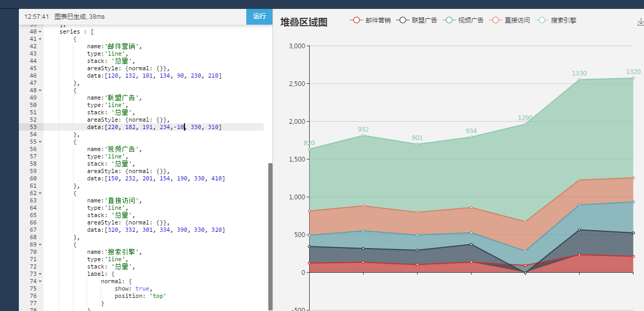644x311 pixels.
Task: Place cursor in data:[150, 232, 201...] line
Action: click(x=156, y=178)
